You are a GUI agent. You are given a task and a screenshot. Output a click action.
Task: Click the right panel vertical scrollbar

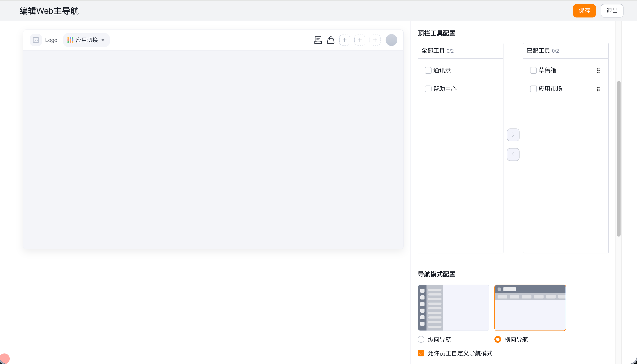click(619, 158)
